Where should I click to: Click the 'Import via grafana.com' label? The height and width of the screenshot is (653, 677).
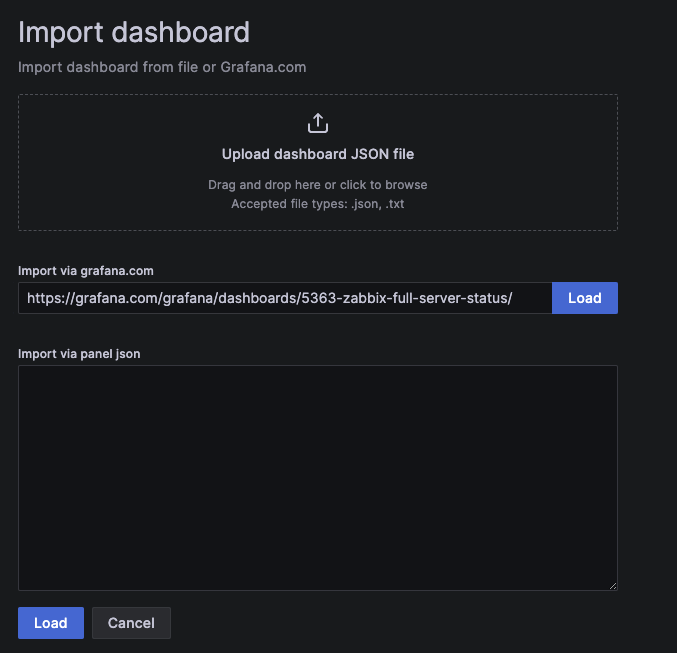[x=85, y=271]
